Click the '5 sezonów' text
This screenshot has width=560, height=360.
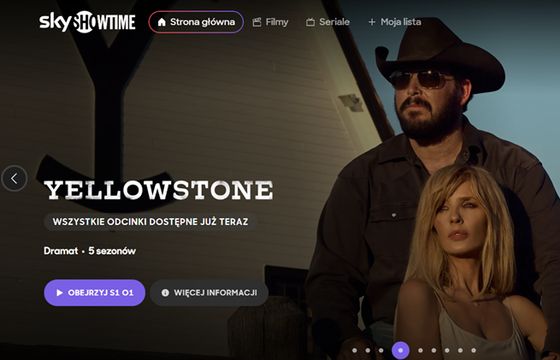coord(112,251)
